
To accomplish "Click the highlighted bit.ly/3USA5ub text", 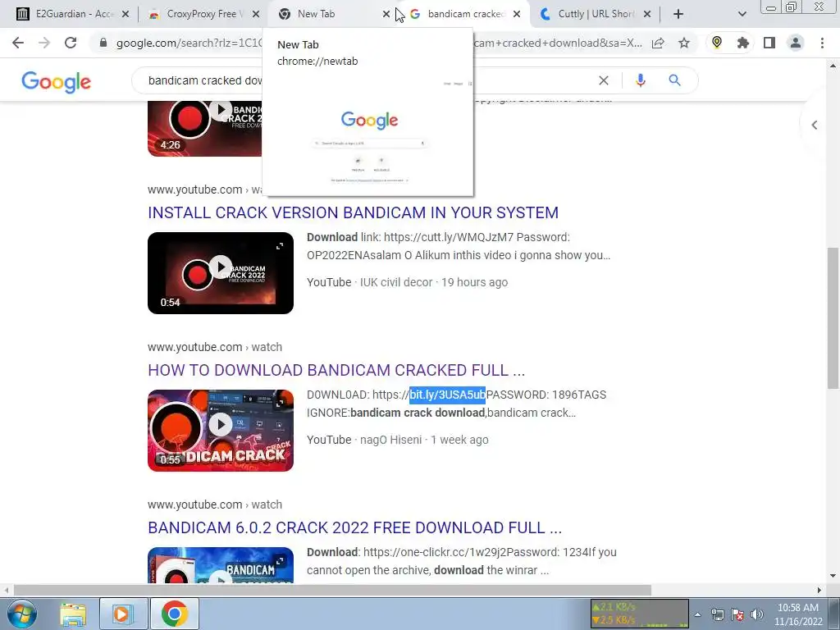I will click(447, 395).
